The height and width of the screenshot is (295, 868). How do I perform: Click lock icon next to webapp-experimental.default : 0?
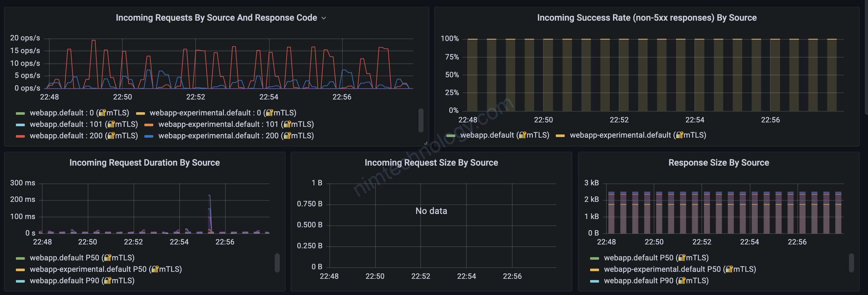(269, 113)
